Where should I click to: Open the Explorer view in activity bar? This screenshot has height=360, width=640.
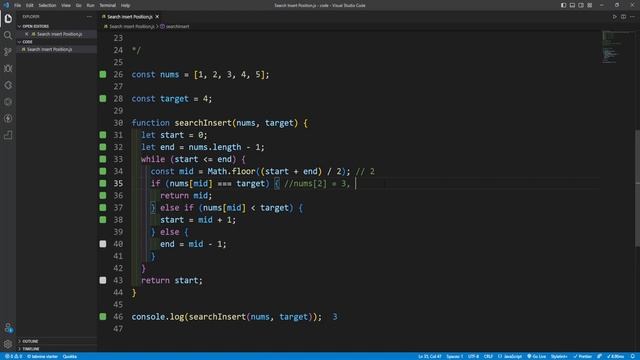(8, 18)
